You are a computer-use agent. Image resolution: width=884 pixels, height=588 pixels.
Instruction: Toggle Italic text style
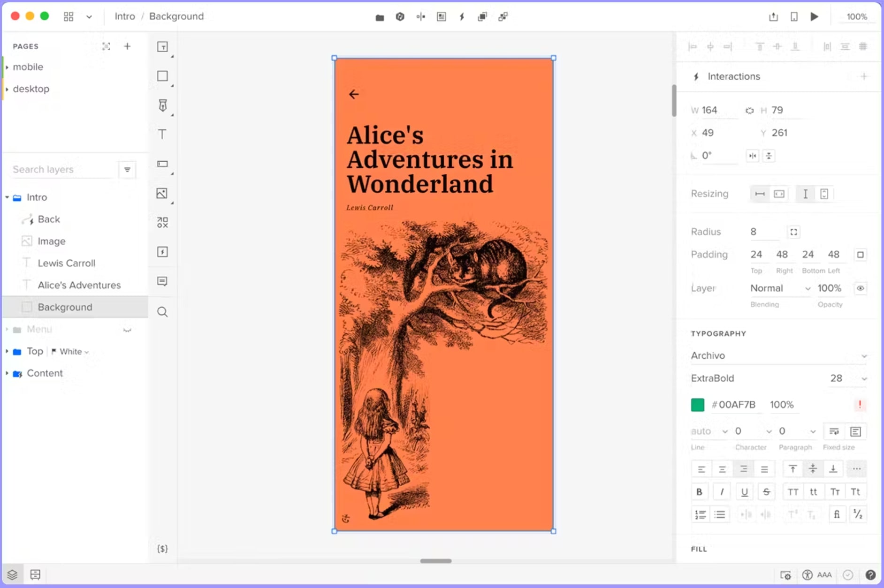[722, 492]
